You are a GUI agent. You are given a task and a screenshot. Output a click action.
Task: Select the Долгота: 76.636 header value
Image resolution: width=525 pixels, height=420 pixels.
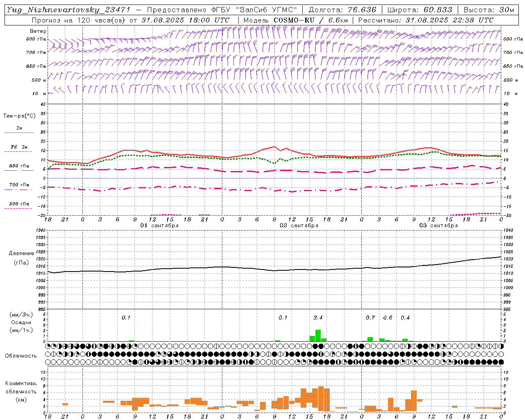click(342, 10)
